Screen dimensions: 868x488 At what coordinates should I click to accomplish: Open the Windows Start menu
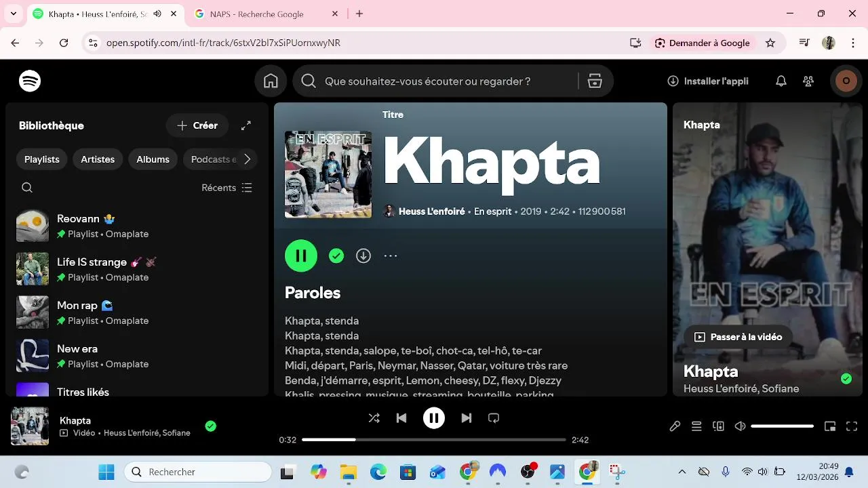106,472
